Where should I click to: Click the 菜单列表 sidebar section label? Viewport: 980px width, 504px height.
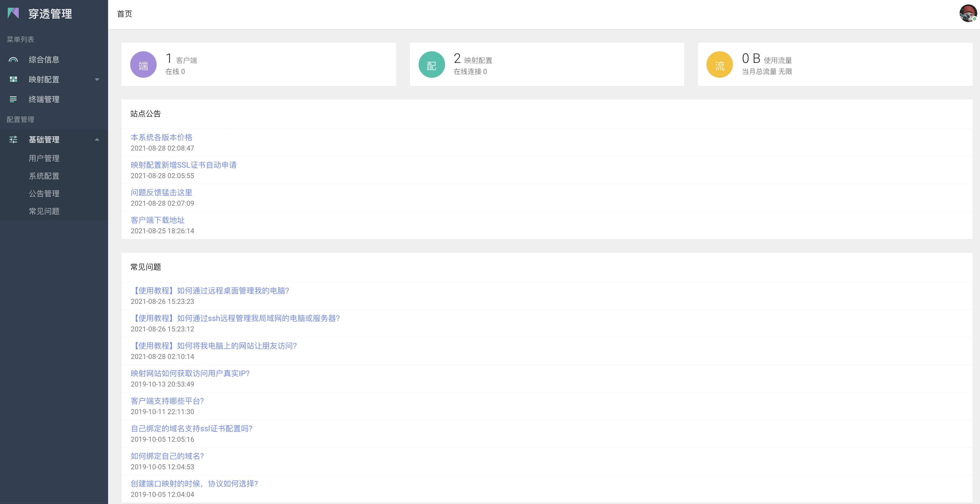click(21, 39)
